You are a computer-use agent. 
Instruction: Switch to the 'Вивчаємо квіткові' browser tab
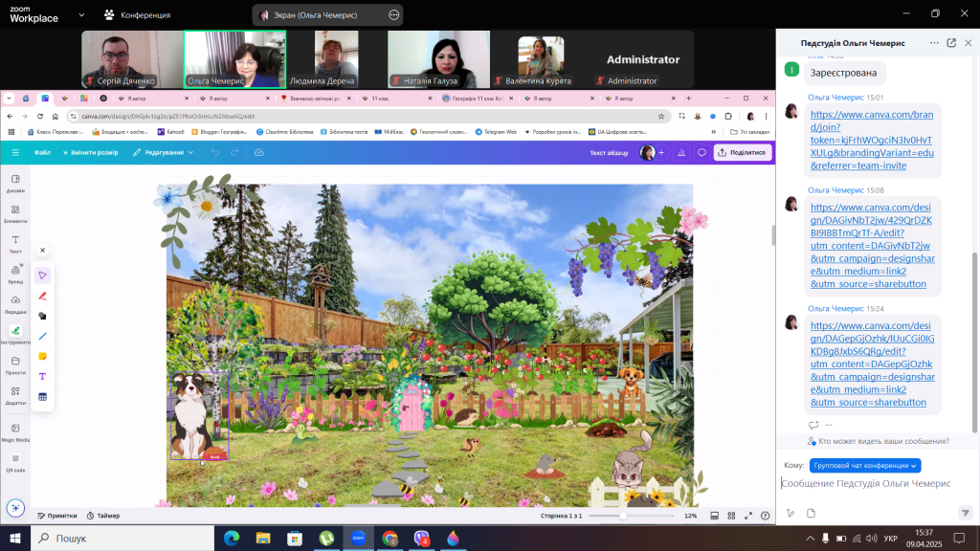coord(316,99)
